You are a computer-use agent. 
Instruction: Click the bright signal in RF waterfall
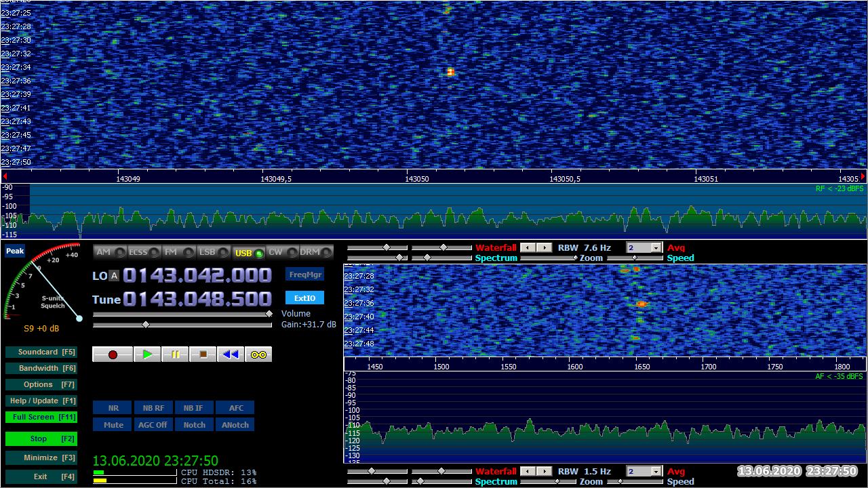pos(450,72)
